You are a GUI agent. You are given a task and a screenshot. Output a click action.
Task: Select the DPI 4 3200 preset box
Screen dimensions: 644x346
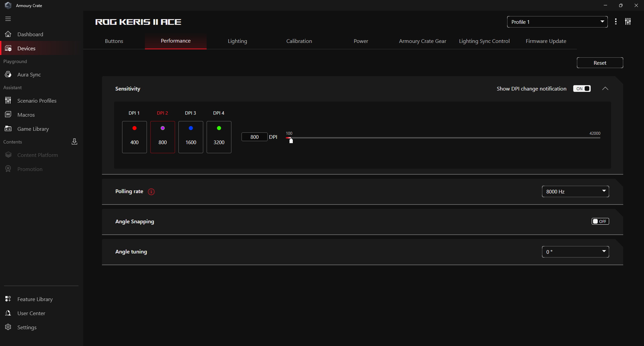219,137
